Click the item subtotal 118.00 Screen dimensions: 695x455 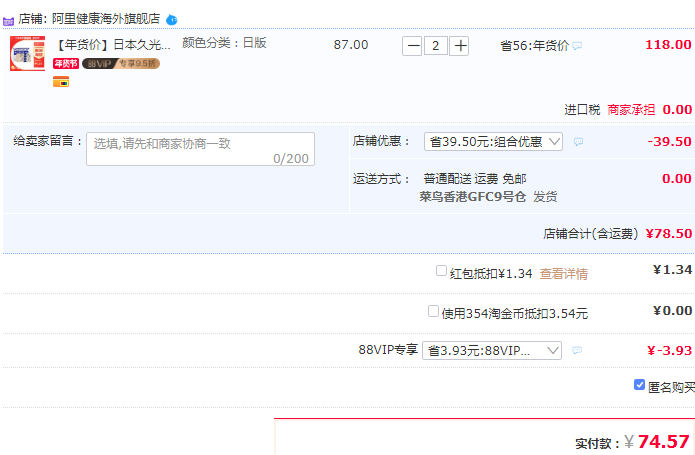(x=668, y=45)
